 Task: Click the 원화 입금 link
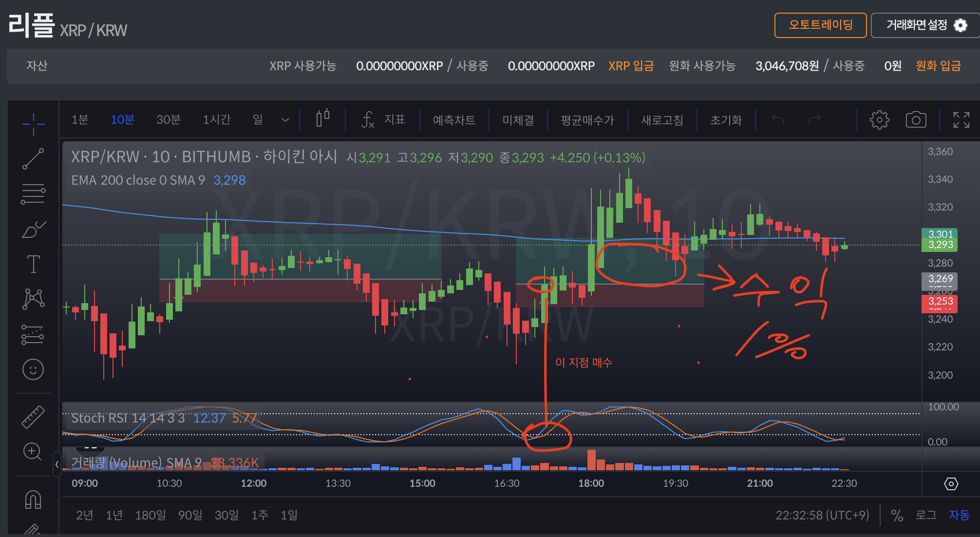pyautogui.click(x=938, y=66)
